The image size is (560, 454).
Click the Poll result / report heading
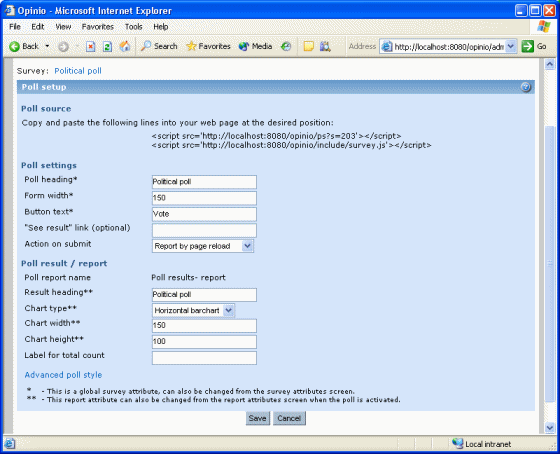pos(64,264)
